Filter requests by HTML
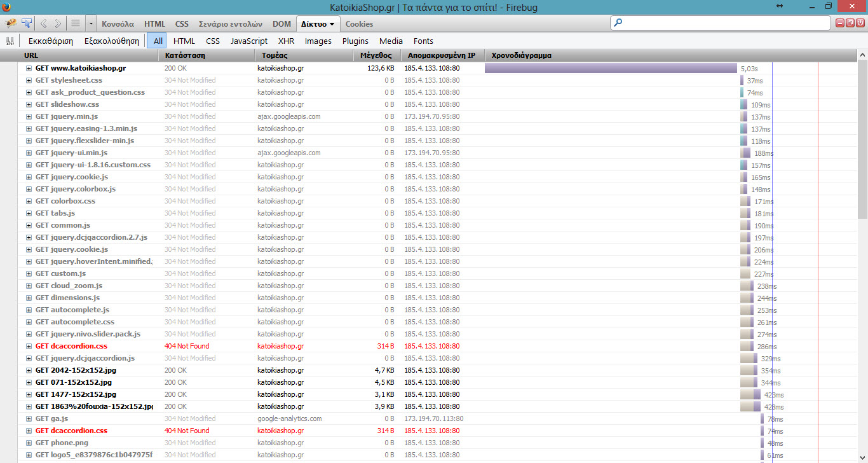Image resolution: width=868 pixels, height=463 pixels. point(184,41)
